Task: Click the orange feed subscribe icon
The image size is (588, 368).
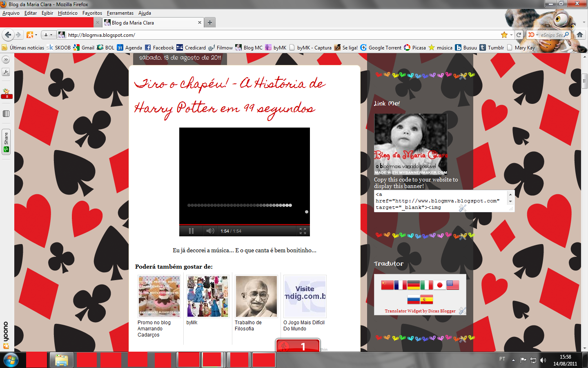Action: pyautogui.click(x=30, y=35)
